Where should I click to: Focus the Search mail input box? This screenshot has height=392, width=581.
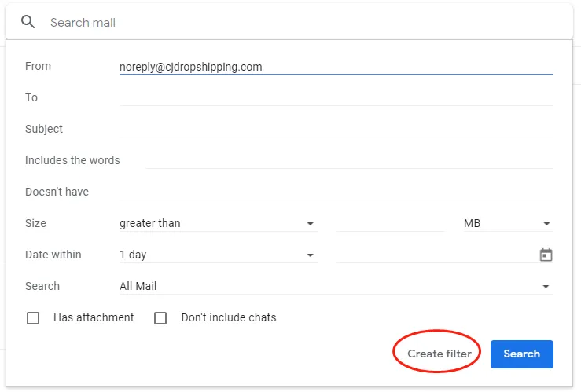pos(307,23)
